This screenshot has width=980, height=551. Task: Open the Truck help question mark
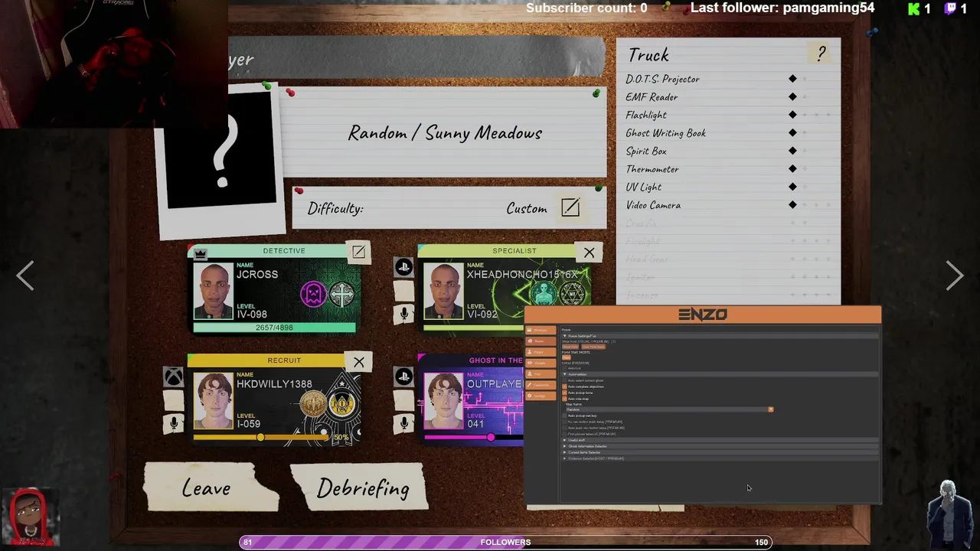821,54
